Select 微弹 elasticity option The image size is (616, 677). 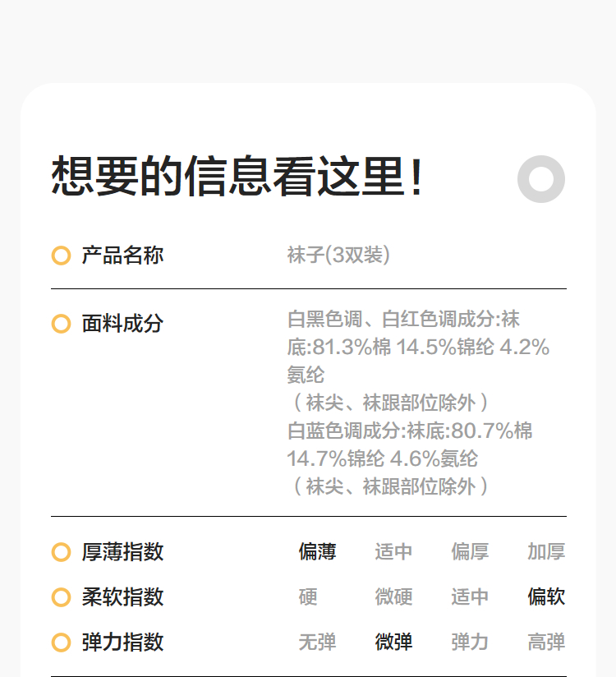point(394,642)
